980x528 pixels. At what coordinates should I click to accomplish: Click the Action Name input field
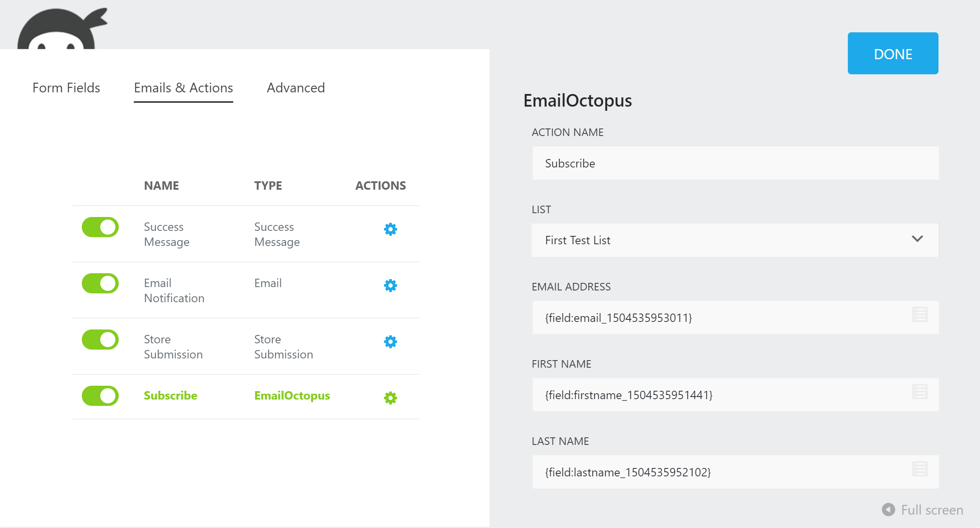735,163
